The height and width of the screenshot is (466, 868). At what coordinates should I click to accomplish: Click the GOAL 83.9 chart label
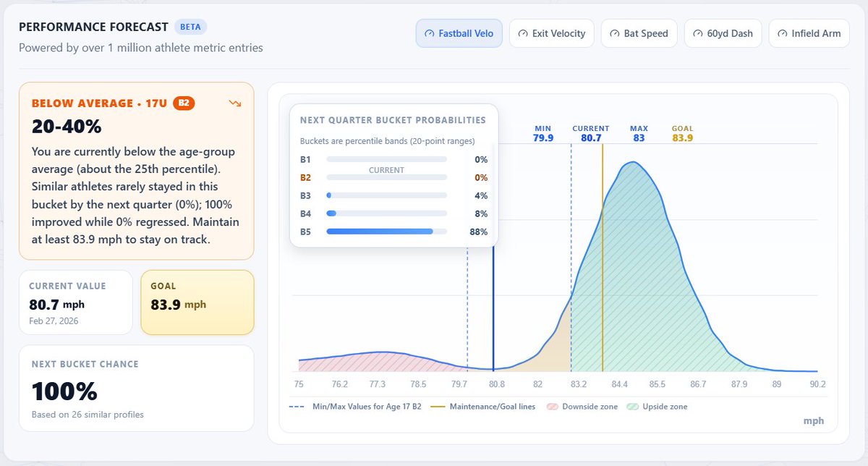point(682,133)
